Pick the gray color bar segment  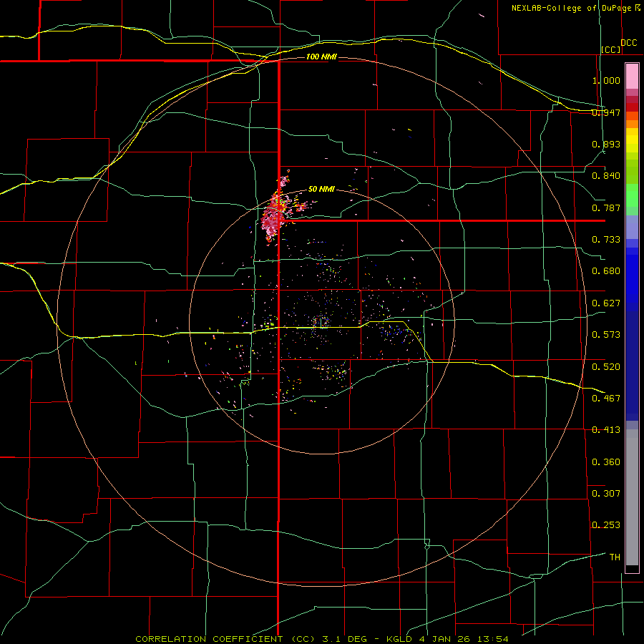pyautogui.click(x=632, y=497)
